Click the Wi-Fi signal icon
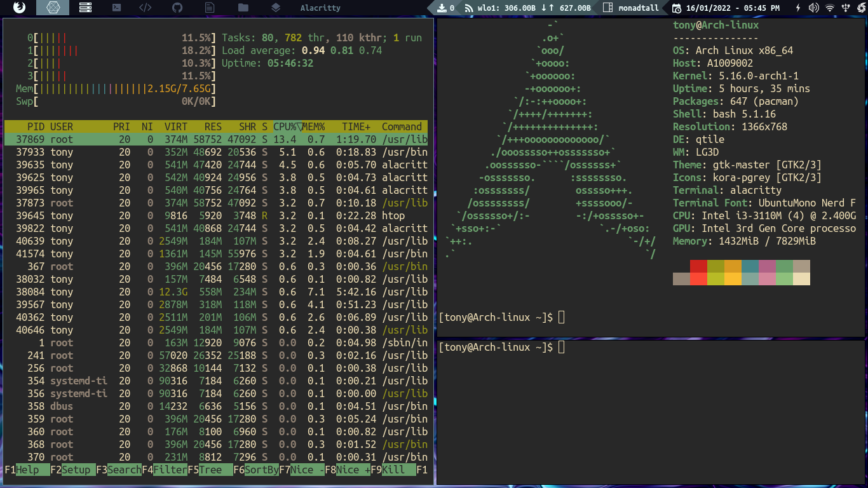Viewport: 868px width, 488px height. 830,8
